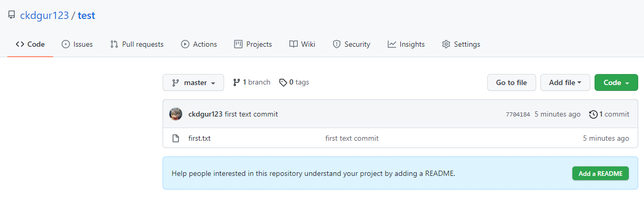Click the first.txt row 5 minutes ago timestamp

pyautogui.click(x=606, y=139)
